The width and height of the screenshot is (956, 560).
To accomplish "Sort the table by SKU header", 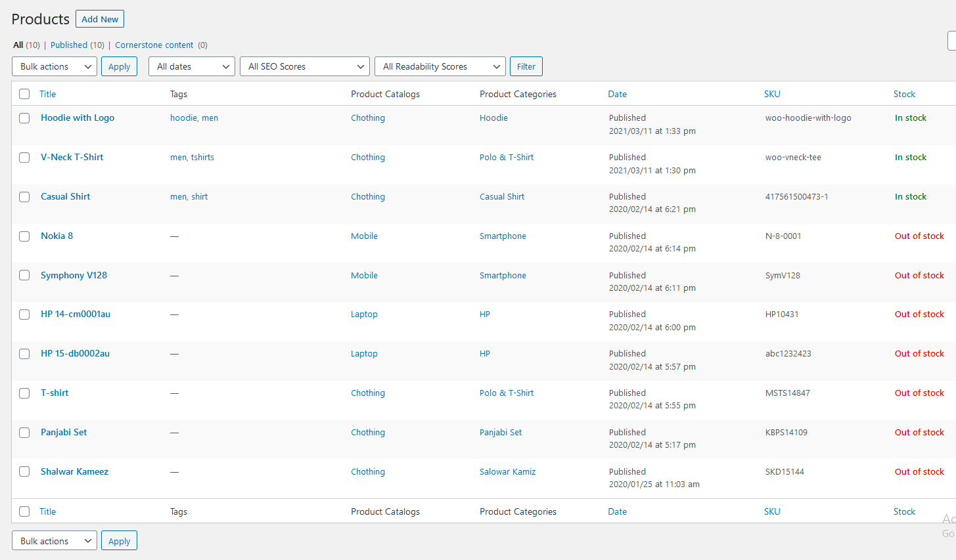I will click(x=772, y=94).
